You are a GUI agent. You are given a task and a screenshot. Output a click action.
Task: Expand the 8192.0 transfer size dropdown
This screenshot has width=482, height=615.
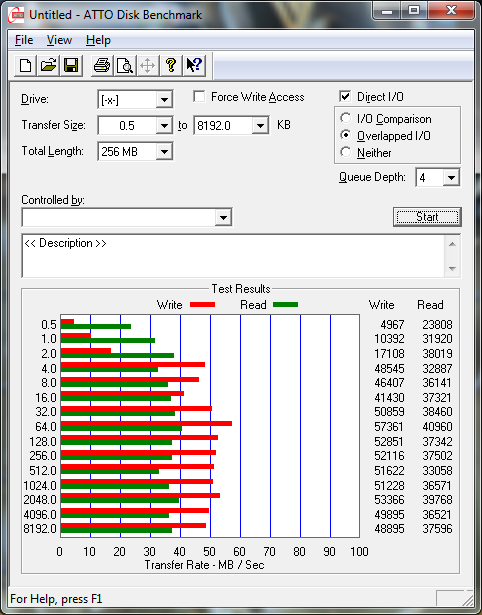pos(260,126)
